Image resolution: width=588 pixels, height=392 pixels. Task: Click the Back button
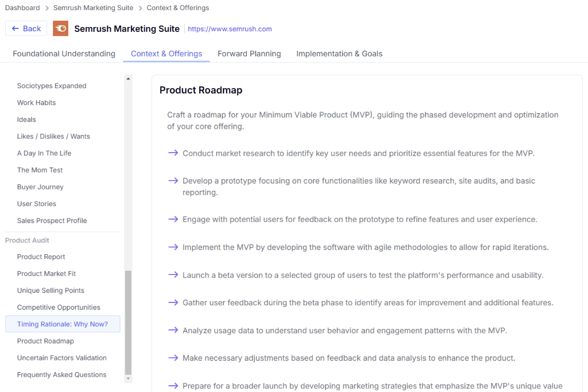point(26,29)
